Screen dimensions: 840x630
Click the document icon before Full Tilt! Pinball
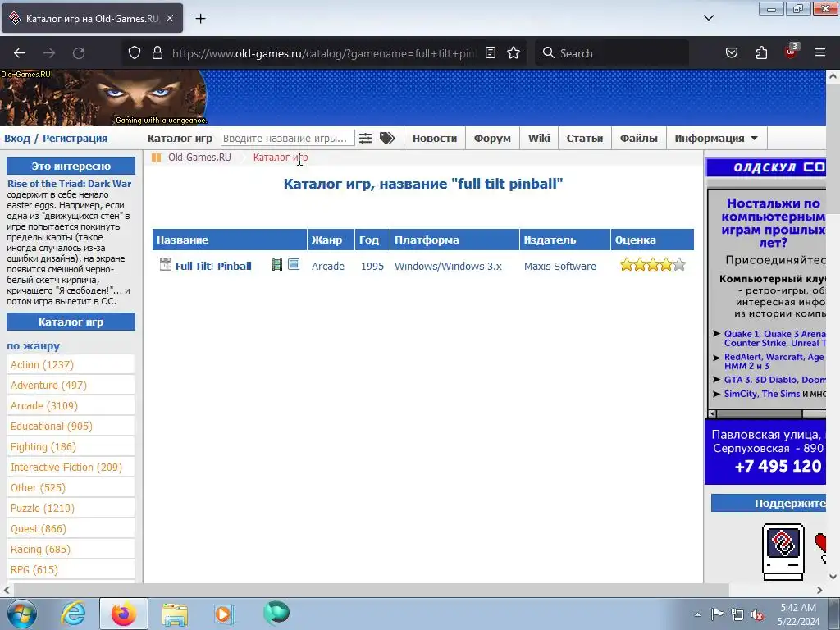(166, 265)
